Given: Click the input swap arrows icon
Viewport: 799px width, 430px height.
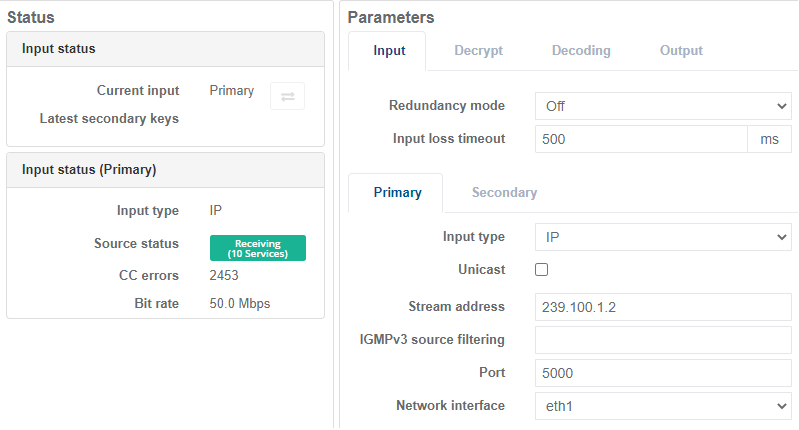Looking at the screenshot, I should coord(287,96).
